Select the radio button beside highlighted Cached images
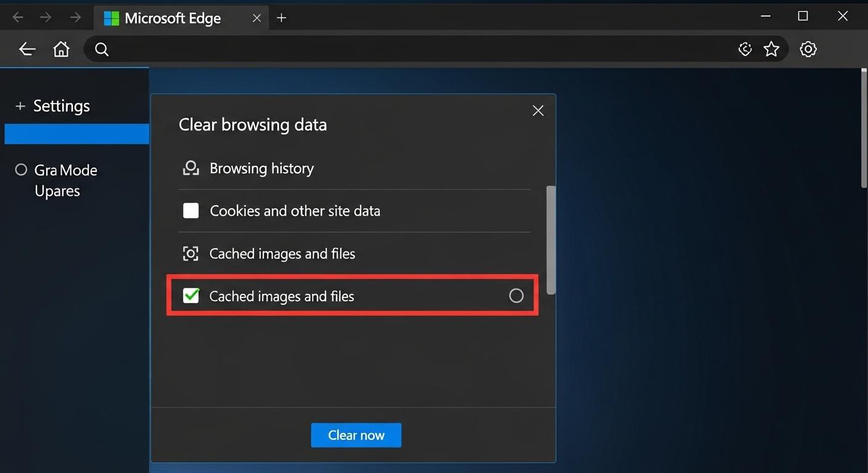The height and width of the screenshot is (473, 868). 517,296
